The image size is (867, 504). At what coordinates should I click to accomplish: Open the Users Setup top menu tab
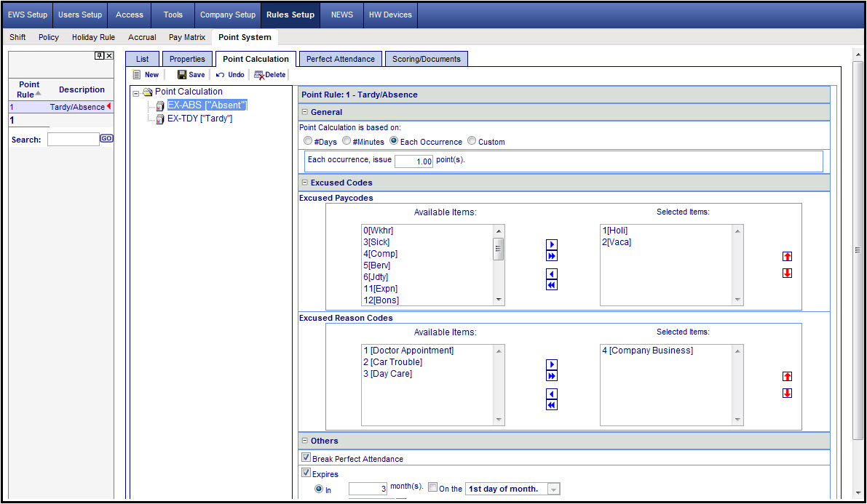click(80, 15)
